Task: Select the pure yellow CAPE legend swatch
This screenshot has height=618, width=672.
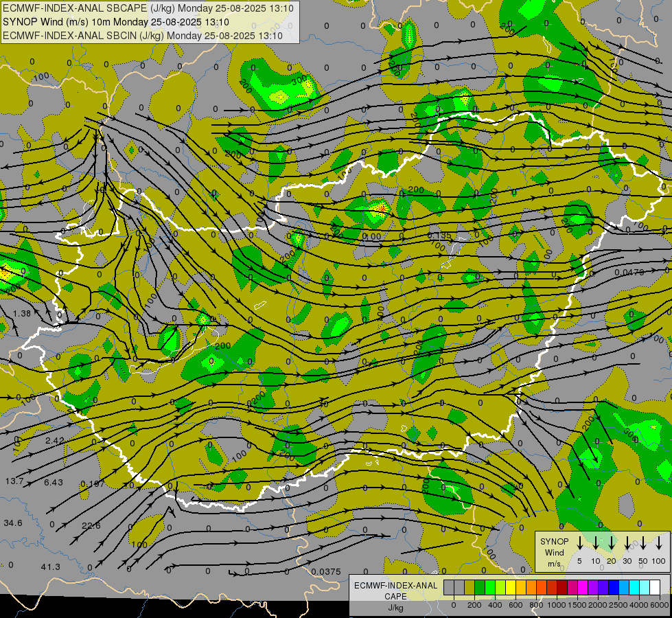Action: coord(511,588)
